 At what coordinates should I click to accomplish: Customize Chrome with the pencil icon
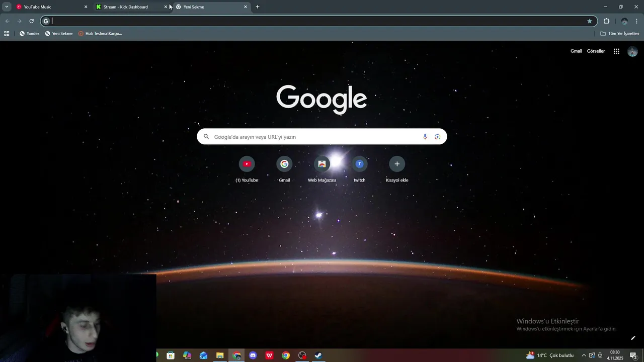[633, 338]
